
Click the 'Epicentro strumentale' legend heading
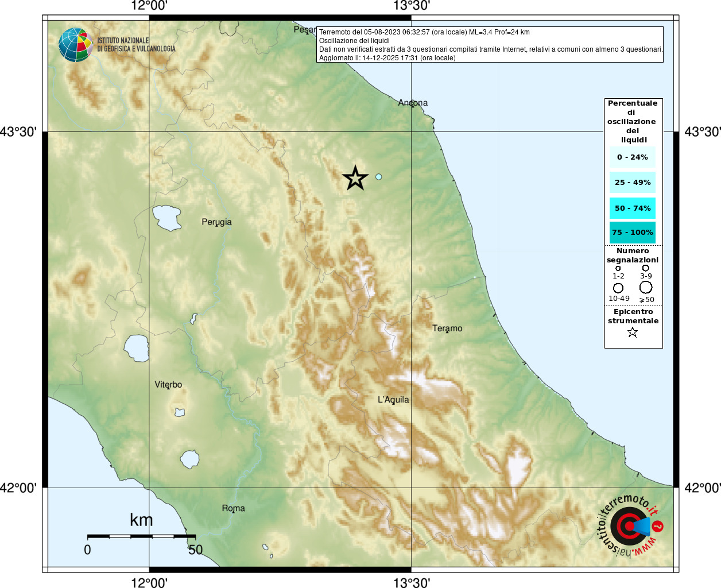click(633, 316)
